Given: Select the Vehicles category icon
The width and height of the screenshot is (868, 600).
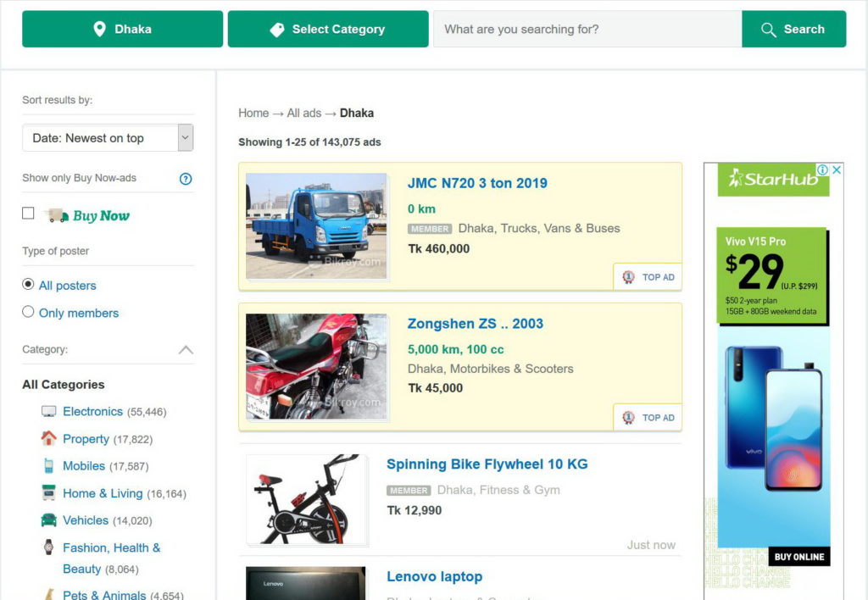Looking at the screenshot, I should [x=50, y=519].
